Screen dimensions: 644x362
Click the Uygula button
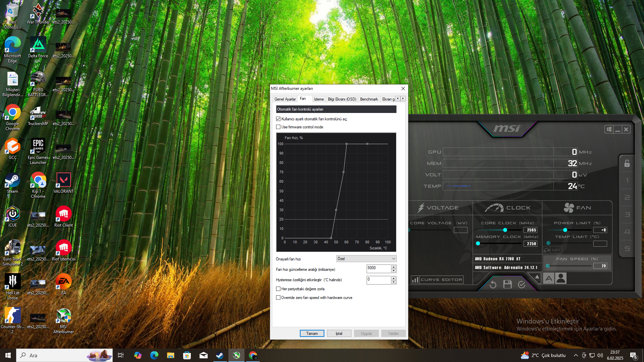click(366, 334)
